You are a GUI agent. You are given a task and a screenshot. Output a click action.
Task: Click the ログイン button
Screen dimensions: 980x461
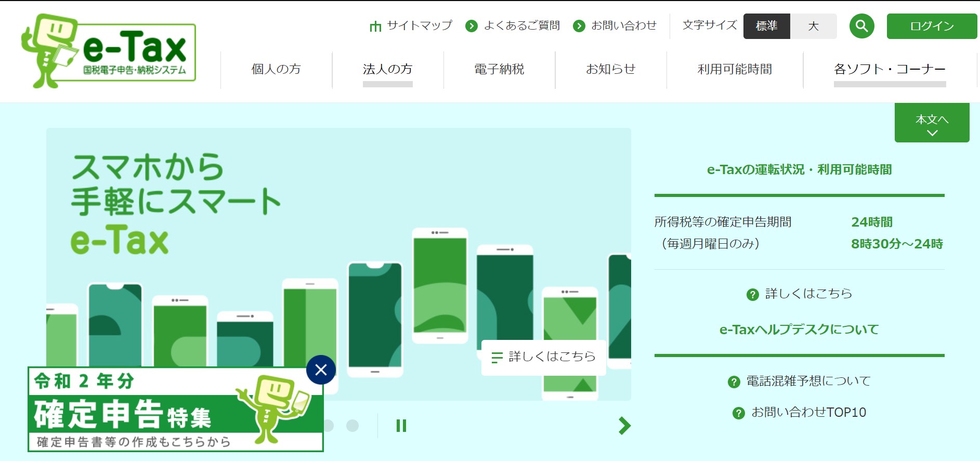(932, 26)
